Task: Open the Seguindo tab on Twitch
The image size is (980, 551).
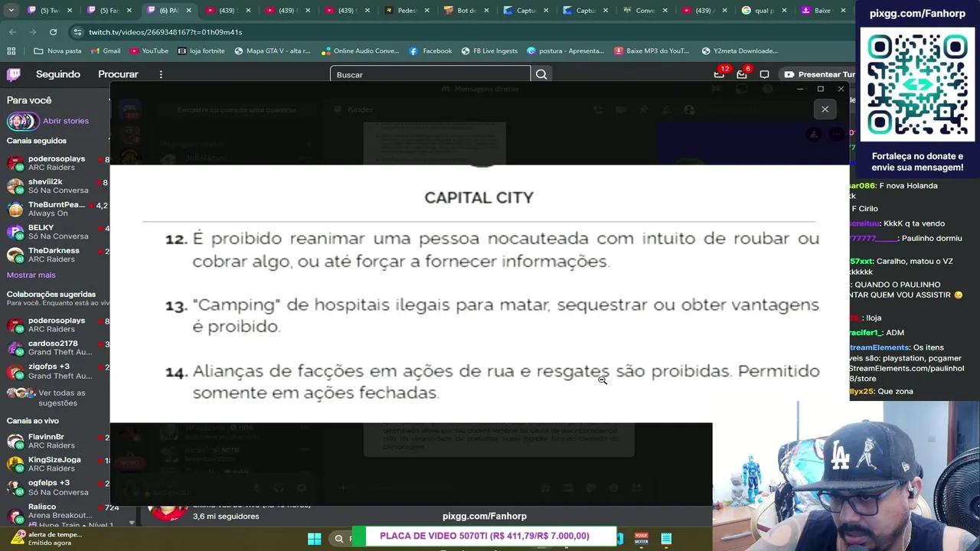Action: click(x=58, y=74)
